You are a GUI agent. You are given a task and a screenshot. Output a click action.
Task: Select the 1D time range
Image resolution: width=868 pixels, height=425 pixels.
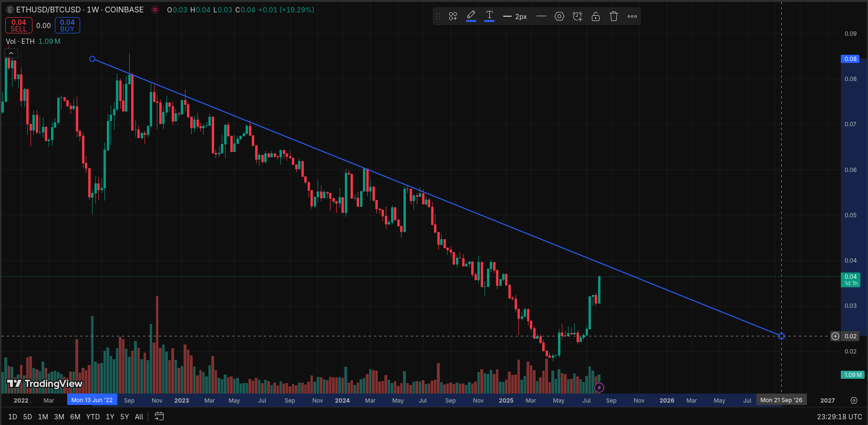pos(13,417)
